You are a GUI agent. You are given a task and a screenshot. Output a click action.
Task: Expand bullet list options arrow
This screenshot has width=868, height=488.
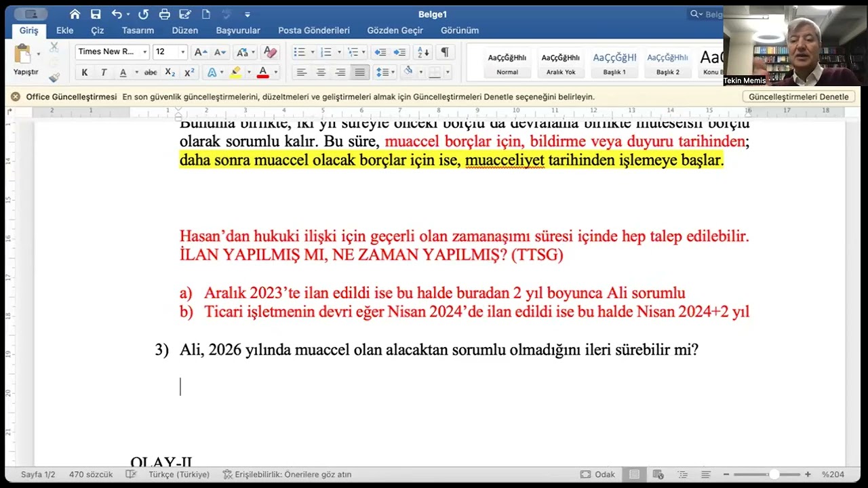point(312,52)
